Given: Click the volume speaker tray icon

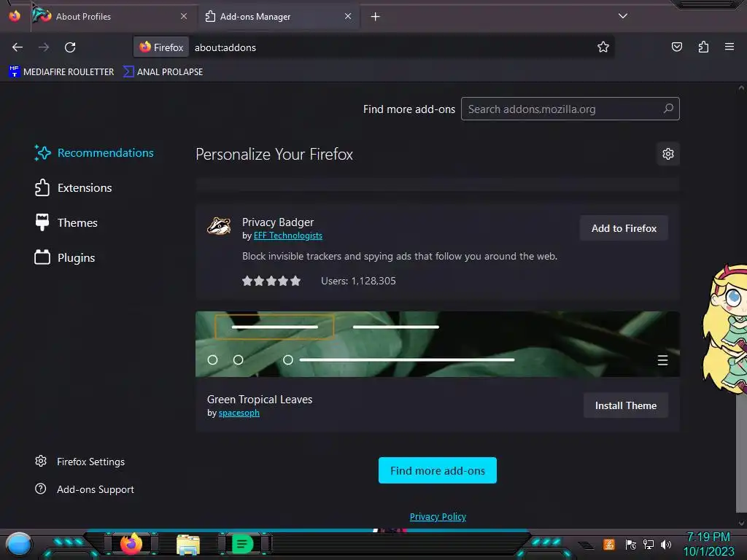Looking at the screenshot, I should pos(666,545).
